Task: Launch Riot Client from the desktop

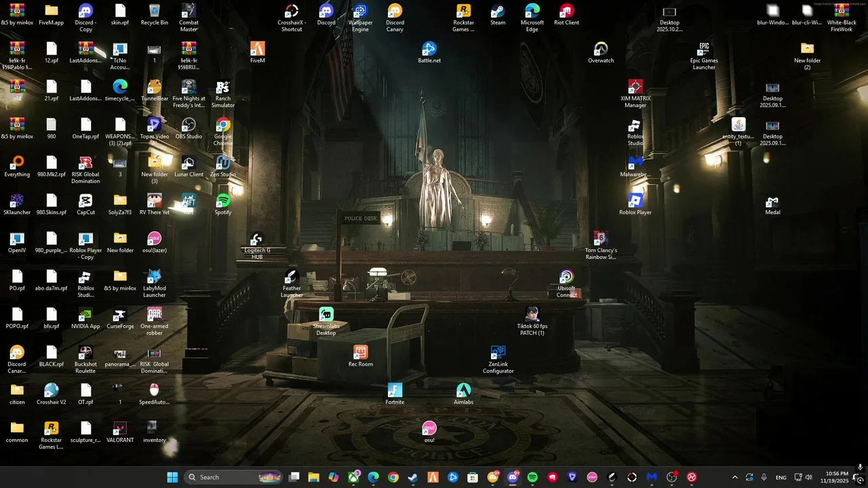Action: click(566, 15)
